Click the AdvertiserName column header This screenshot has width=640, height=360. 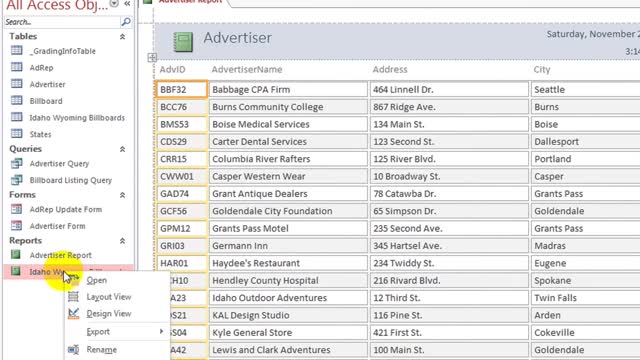247,69
